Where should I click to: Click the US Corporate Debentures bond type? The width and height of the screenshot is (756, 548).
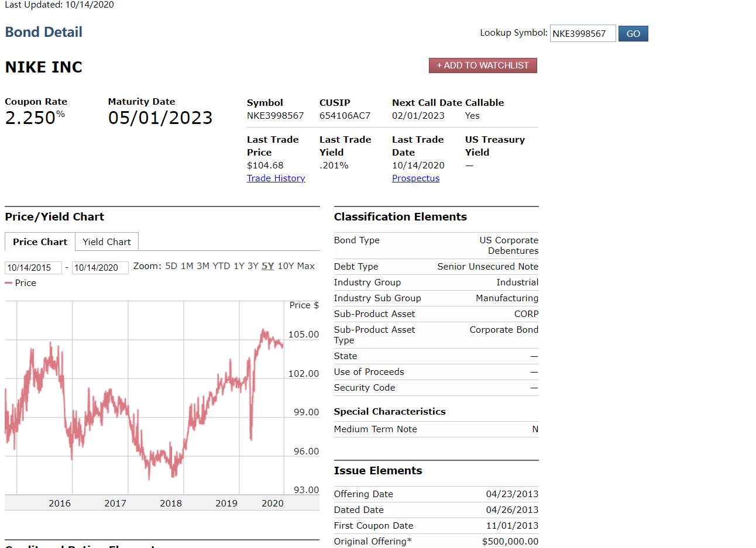(x=509, y=246)
